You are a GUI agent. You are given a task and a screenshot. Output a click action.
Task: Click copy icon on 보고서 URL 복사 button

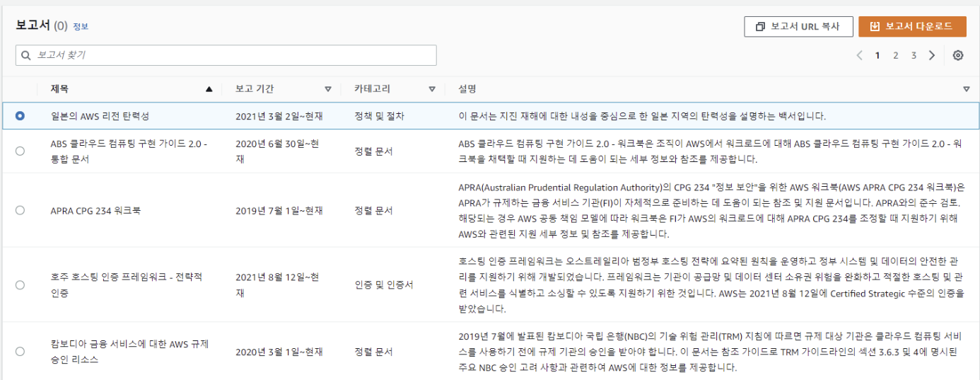(x=760, y=26)
